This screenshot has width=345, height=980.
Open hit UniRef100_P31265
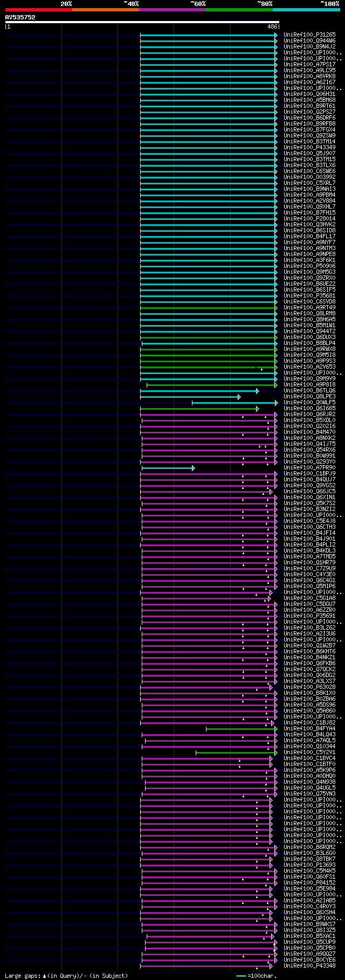click(309, 35)
